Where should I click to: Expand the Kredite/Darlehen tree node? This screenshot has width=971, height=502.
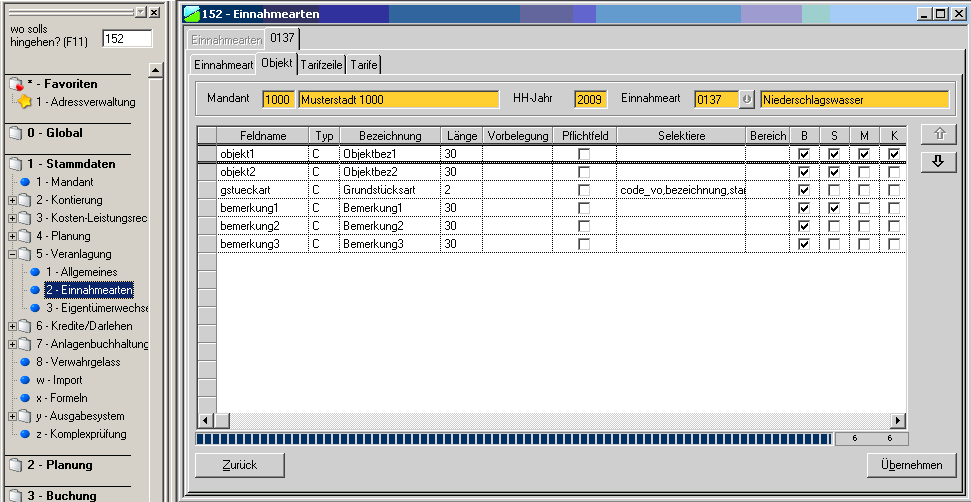click(x=12, y=326)
